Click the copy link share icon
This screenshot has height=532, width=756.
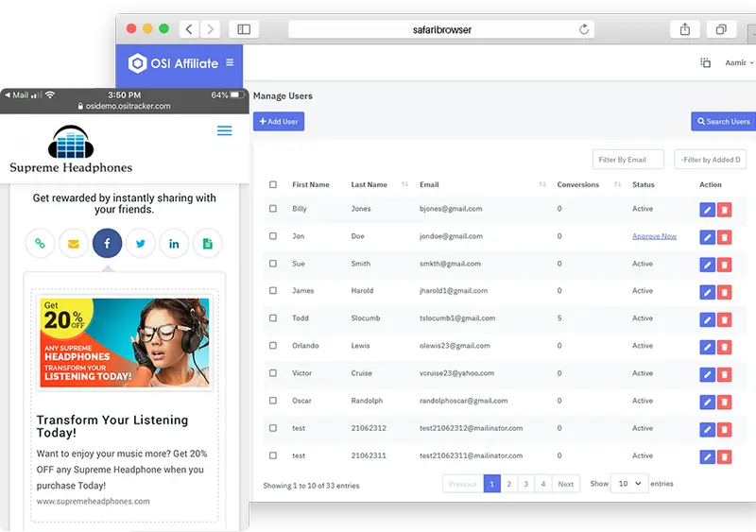(x=40, y=244)
